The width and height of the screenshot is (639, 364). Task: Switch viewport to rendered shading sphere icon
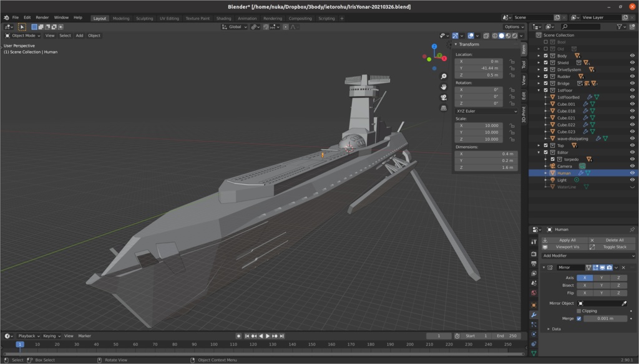514,36
